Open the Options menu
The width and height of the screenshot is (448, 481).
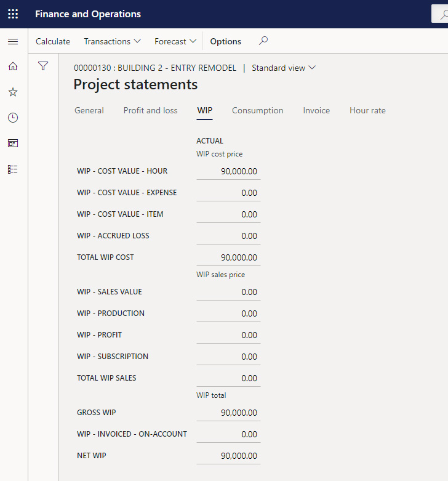coord(225,41)
